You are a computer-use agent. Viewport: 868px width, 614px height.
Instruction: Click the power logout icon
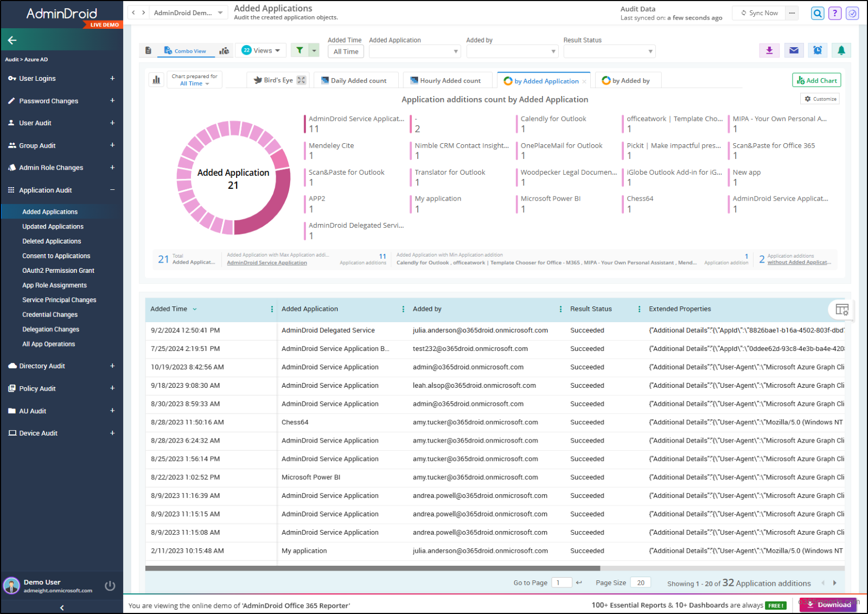point(110,586)
